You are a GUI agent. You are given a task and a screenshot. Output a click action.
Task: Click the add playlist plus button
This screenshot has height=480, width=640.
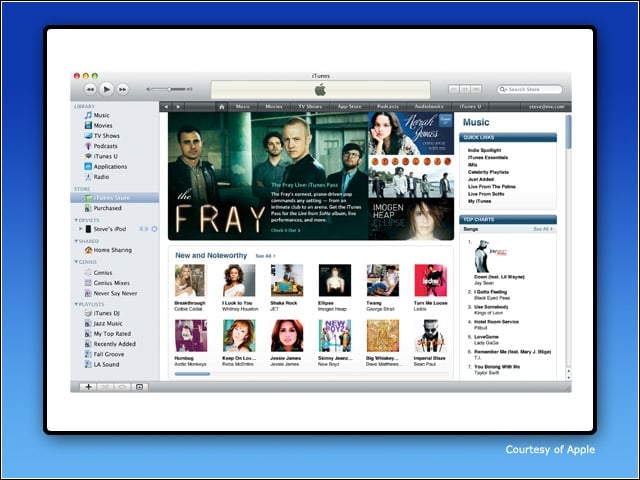coord(88,387)
